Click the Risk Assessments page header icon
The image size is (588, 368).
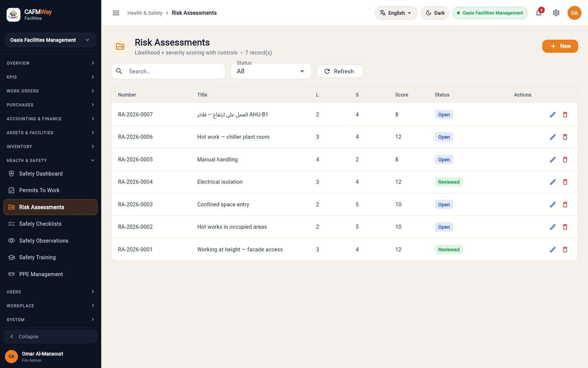pyautogui.click(x=120, y=46)
